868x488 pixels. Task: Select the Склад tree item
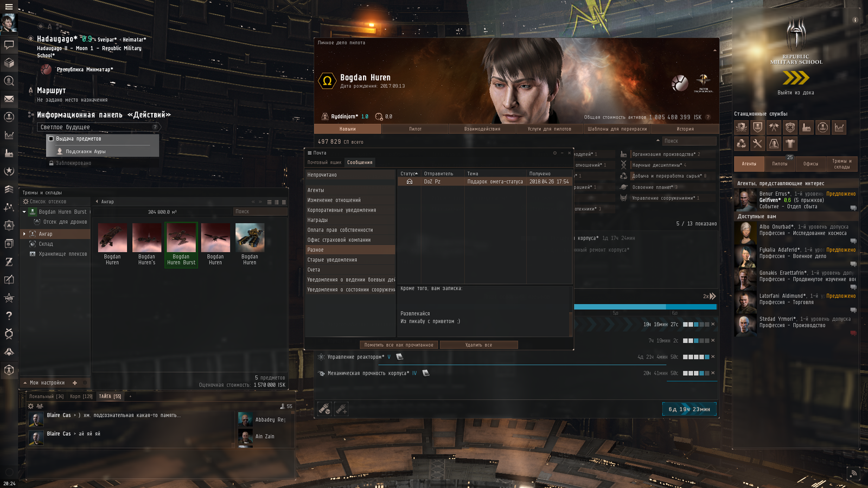click(46, 244)
